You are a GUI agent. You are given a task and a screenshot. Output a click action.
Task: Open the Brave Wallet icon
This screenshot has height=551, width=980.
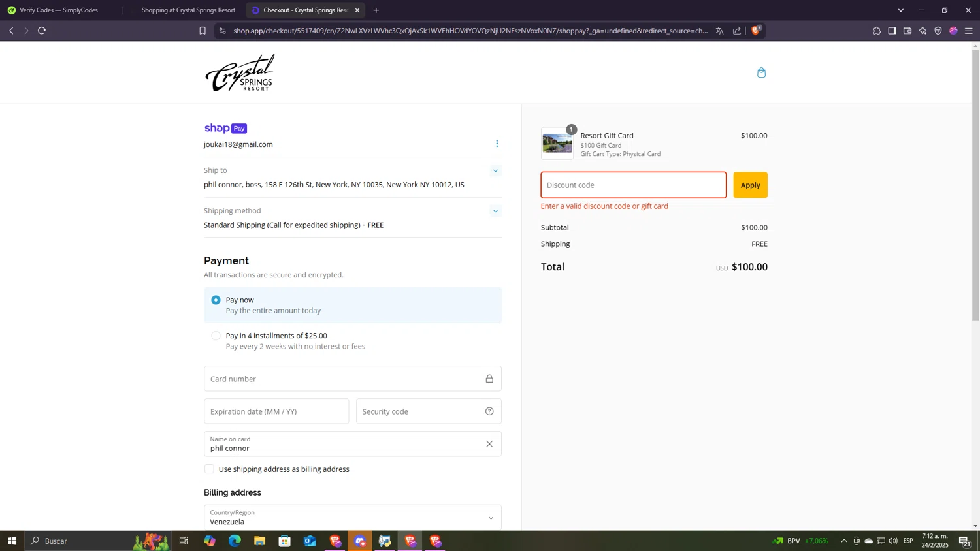(907, 31)
